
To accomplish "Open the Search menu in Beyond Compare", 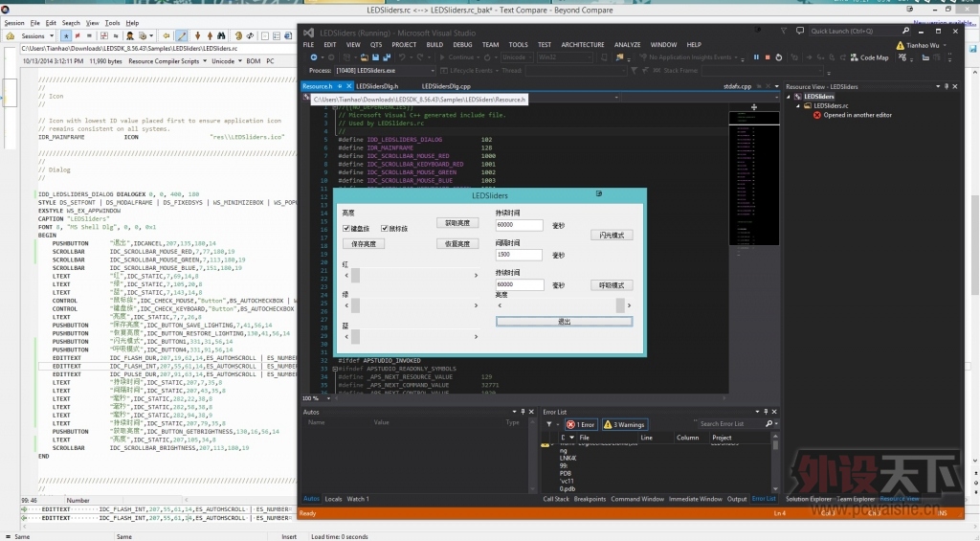I will point(71,23).
